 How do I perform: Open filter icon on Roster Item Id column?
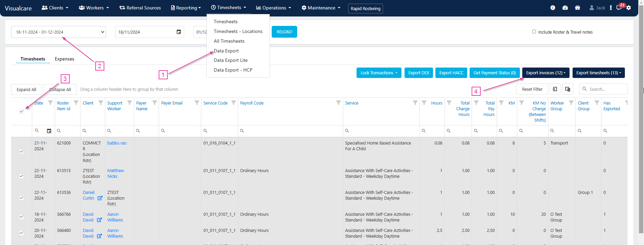pyautogui.click(x=76, y=103)
